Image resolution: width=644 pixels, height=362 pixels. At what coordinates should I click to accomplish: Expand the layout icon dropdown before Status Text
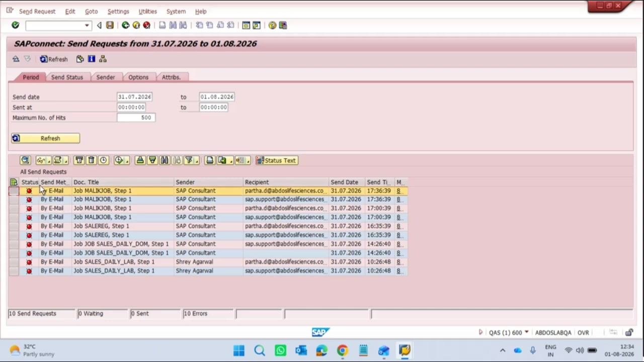248,160
